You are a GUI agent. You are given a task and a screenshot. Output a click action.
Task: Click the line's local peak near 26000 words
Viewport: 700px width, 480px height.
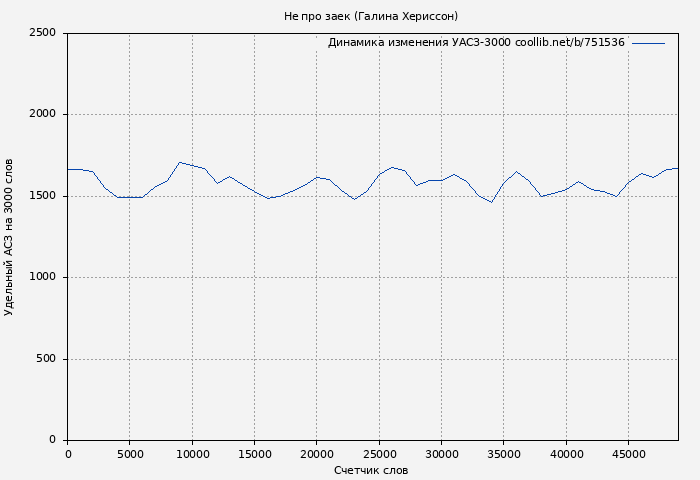[x=392, y=167]
